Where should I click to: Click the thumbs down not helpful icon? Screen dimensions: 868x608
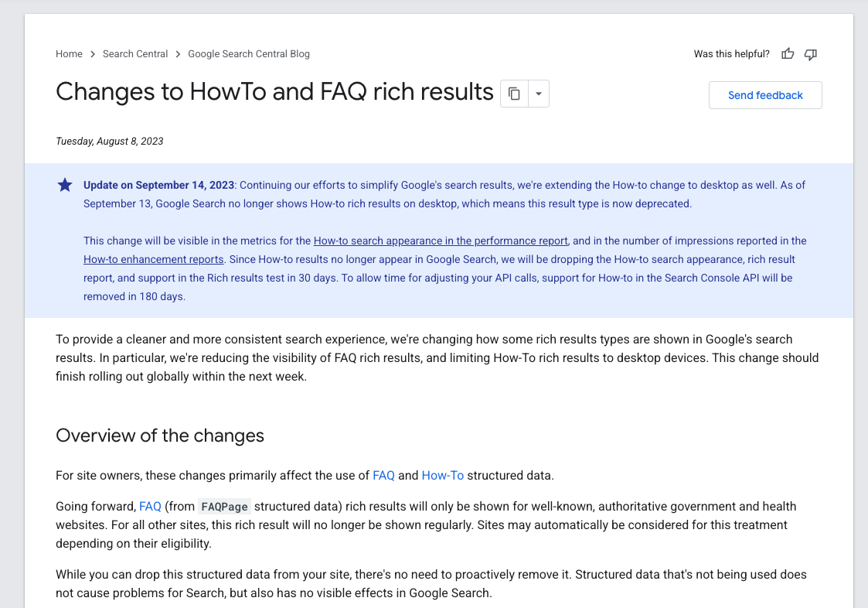pos(811,54)
